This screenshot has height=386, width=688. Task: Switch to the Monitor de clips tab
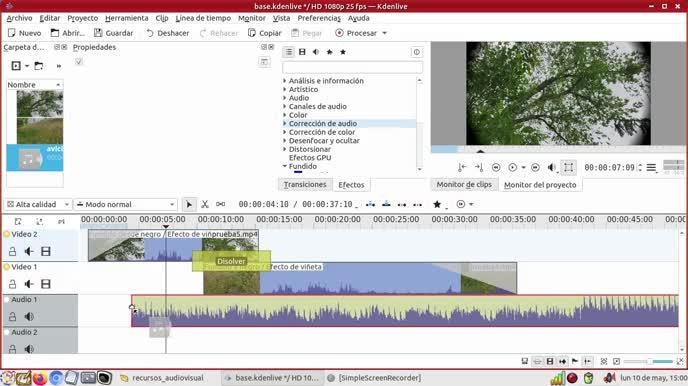464,185
